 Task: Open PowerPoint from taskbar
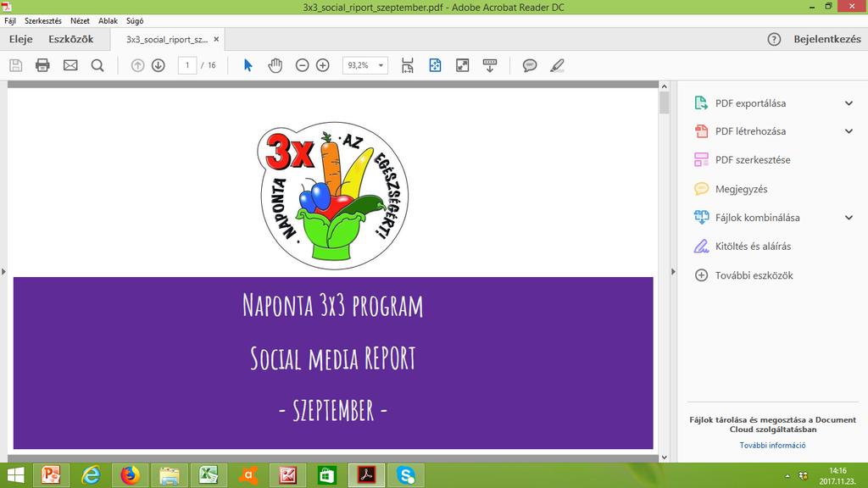point(51,475)
